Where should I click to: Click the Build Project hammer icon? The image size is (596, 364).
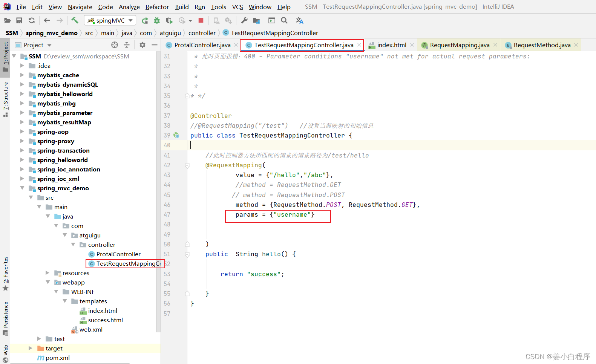tap(75, 20)
